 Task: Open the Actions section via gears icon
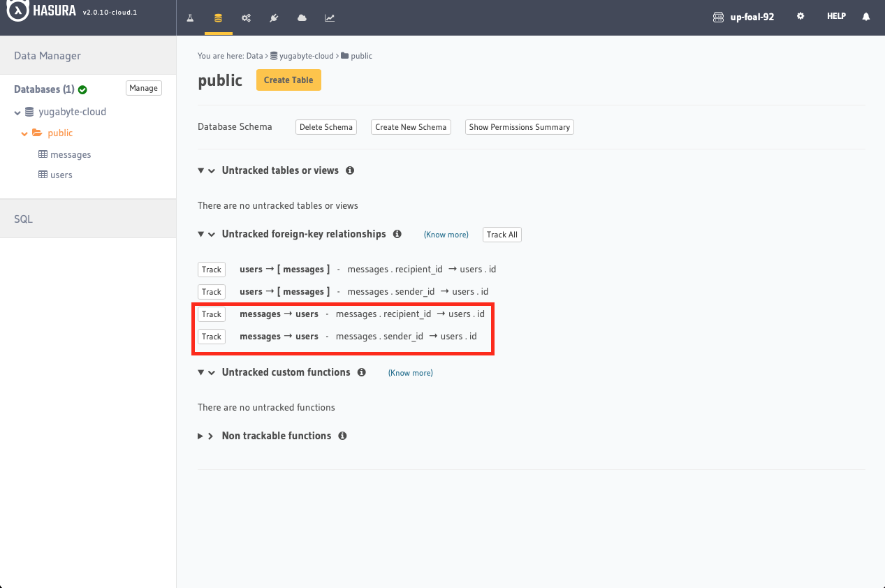[x=246, y=17]
